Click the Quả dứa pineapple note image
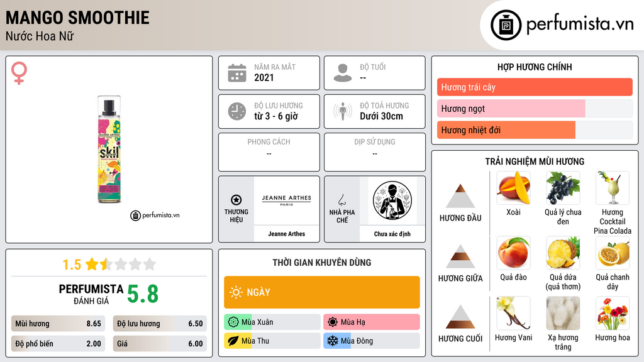The height and width of the screenshot is (362, 644). tap(563, 253)
